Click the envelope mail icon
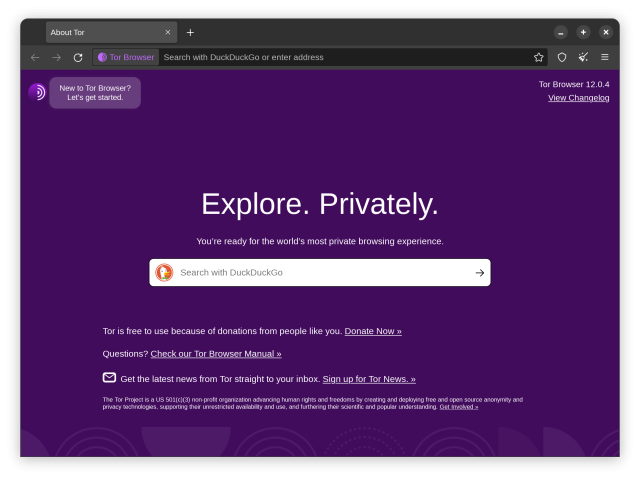The image size is (640, 479). pyautogui.click(x=109, y=377)
